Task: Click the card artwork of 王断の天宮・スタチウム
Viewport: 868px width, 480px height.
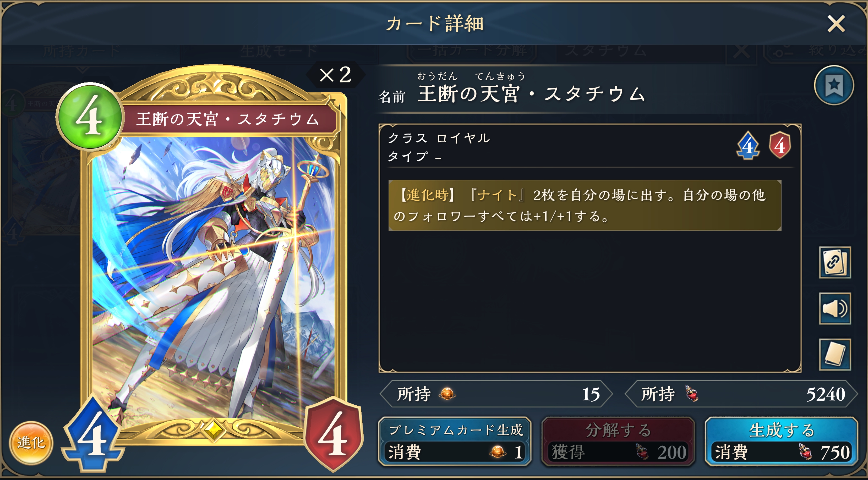Action: pos(214,280)
